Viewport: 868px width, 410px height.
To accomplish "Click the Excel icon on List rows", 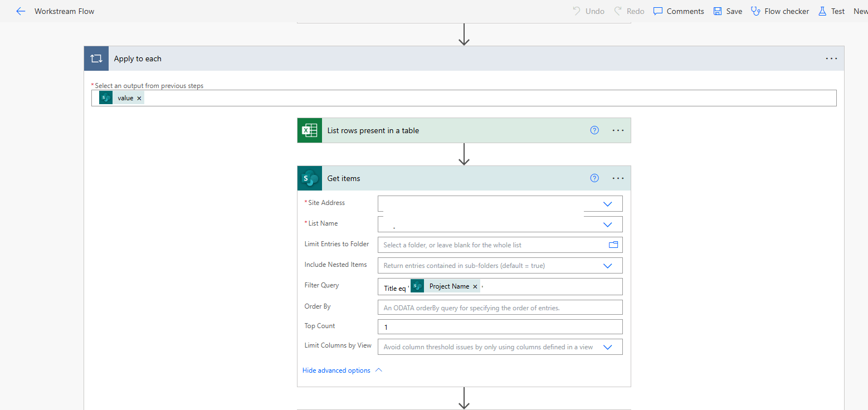I will coord(309,130).
